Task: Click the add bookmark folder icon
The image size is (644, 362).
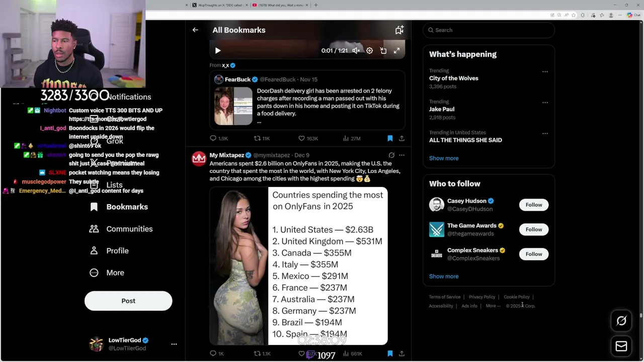Action: tap(399, 30)
